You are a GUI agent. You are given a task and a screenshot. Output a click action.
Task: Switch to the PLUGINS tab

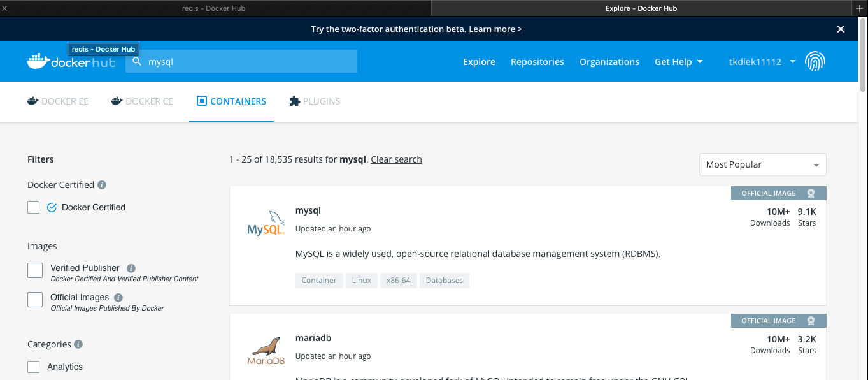[315, 101]
